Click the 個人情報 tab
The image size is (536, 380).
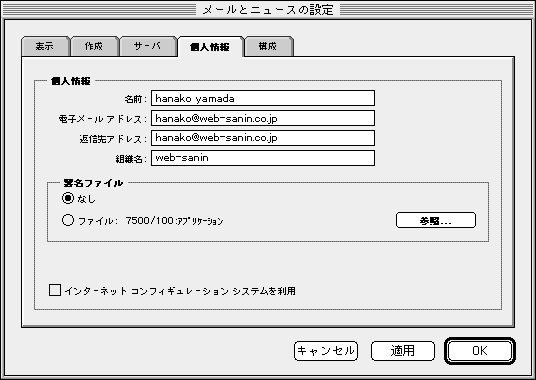coord(210,47)
